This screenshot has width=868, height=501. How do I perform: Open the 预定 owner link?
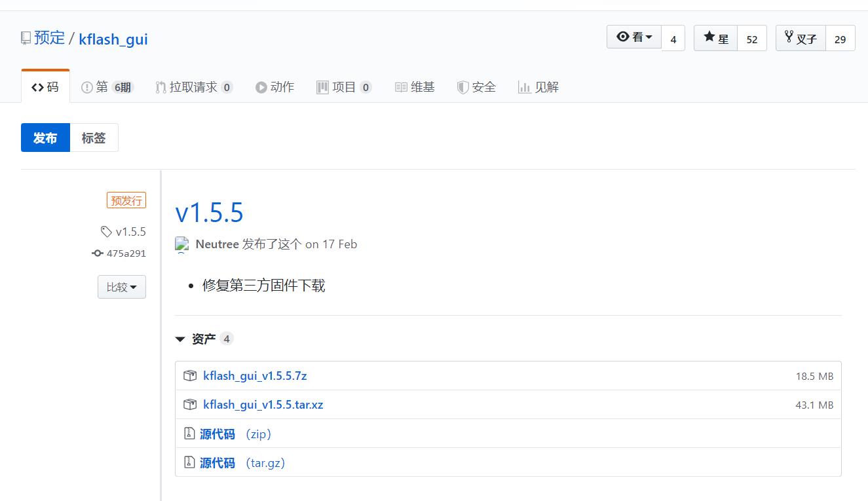50,38
